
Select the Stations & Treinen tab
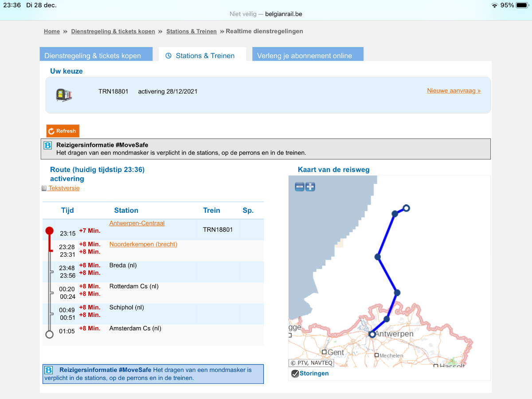click(x=205, y=55)
